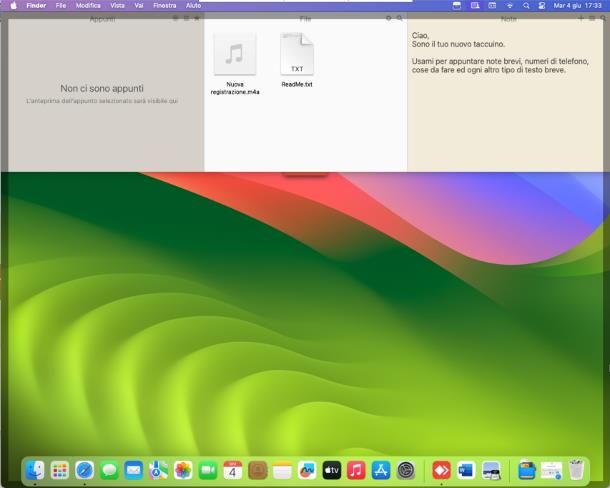Open the File menu in menu bar

61,5
